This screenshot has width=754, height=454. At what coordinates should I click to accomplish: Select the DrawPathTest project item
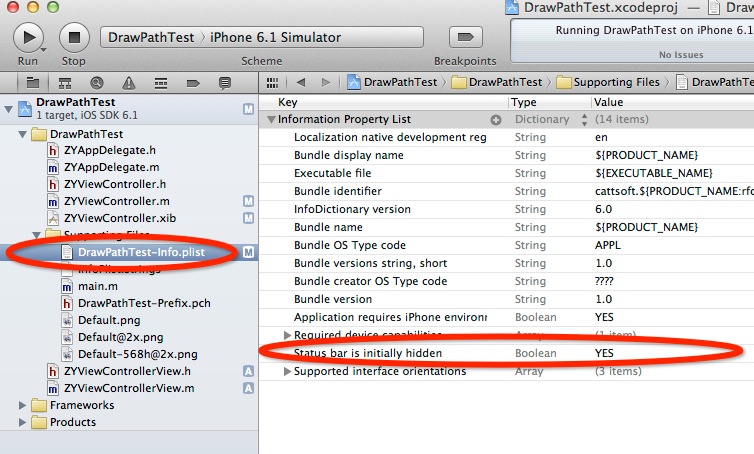pyautogui.click(x=129, y=108)
